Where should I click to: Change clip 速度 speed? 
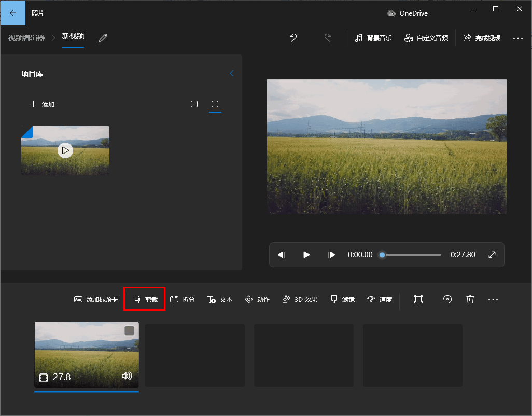coord(380,299)
